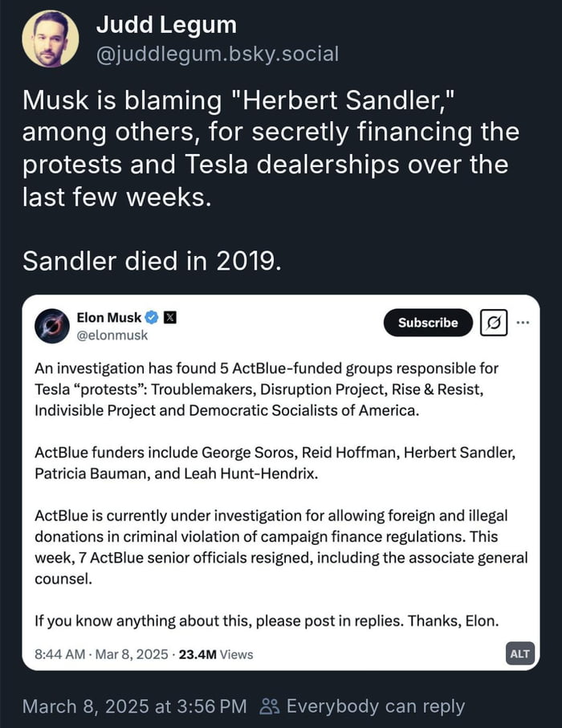Image resolution: width=562 pixels, height=728 pixels.
Task: Click the March 8, 2025 at 3:56 PM timestamp
Action: click(134, 706)
